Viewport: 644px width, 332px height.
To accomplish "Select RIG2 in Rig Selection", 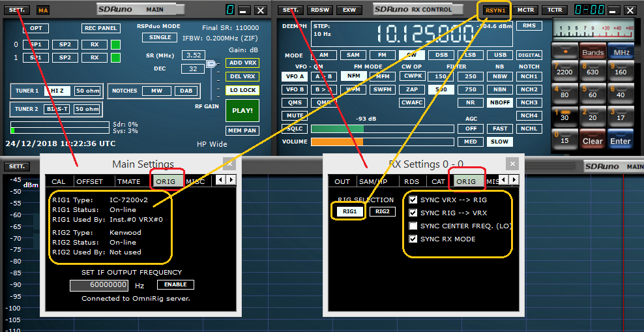I will (x=383, y=211).
